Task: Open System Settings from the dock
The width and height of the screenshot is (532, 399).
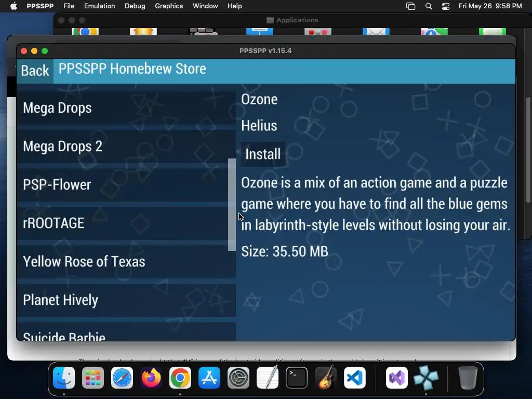Action: tap(238, 378)
